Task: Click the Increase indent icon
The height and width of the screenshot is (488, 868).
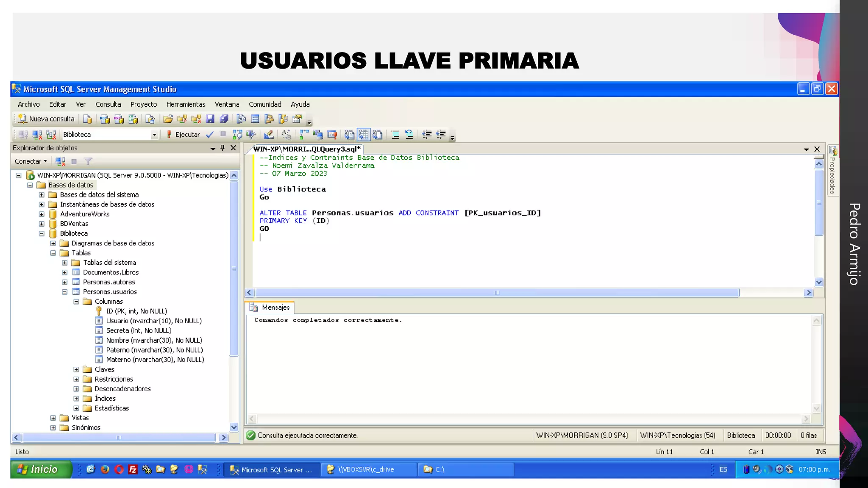Action: click(x=441, y=135)
